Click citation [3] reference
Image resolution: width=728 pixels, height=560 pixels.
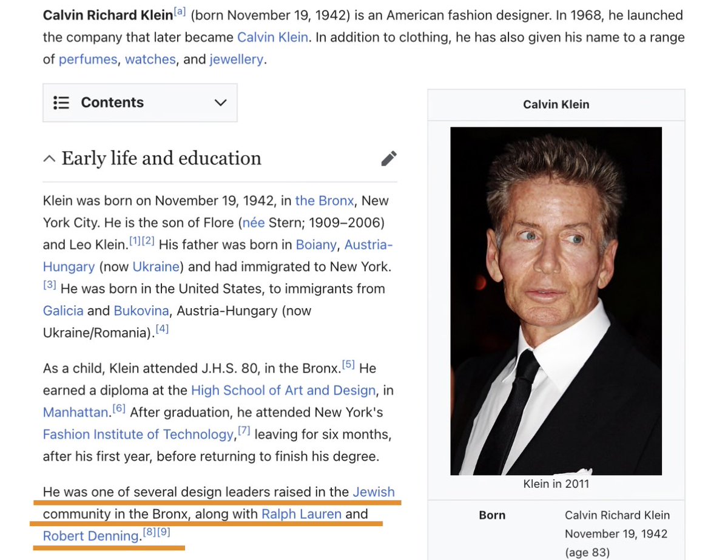[50, 285]
